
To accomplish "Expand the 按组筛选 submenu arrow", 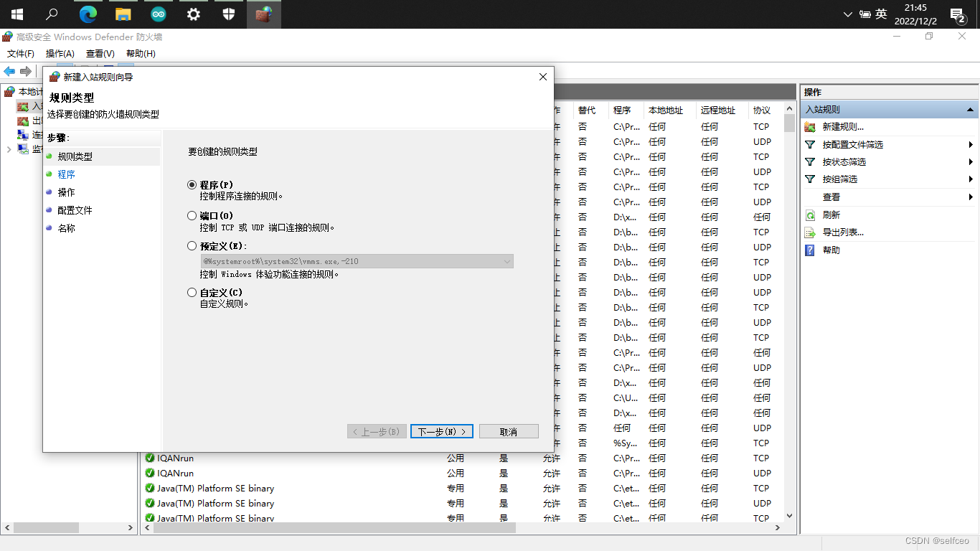I will (971, 179).
